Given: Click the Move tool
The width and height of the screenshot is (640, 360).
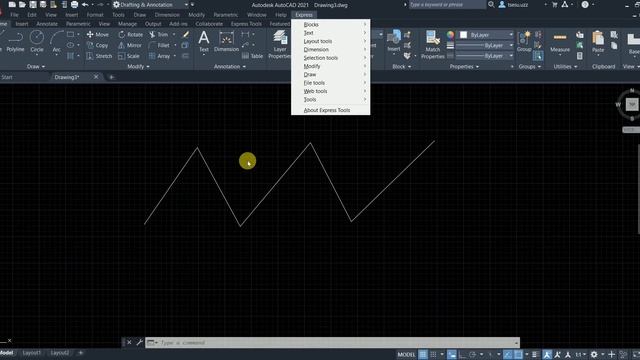Looking at the screenshot, I should click(98, 35).
